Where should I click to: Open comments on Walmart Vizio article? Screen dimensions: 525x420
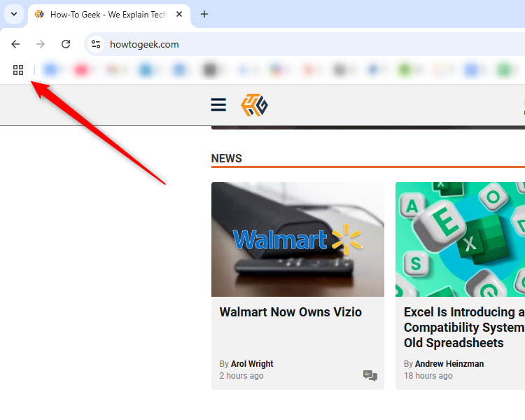[x=370, y=375]
